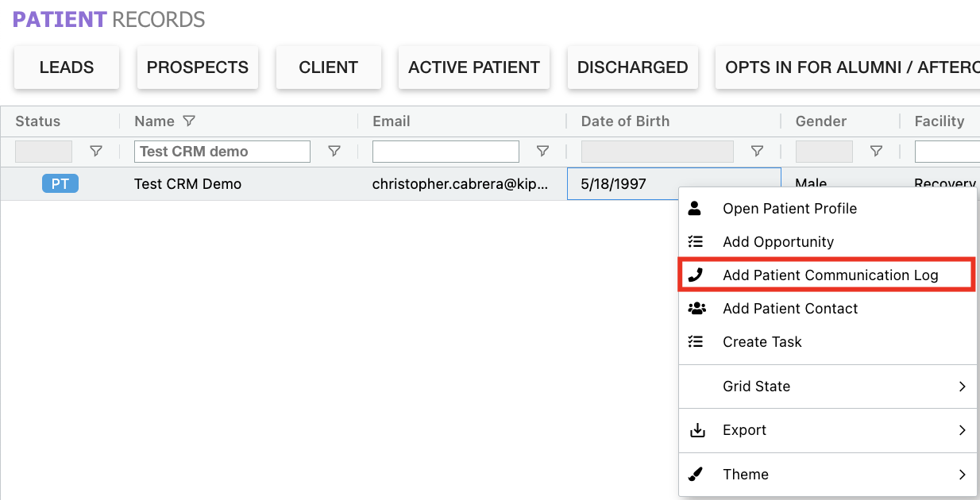Expand the Grid State submenu arrow

tap(962, 387)
